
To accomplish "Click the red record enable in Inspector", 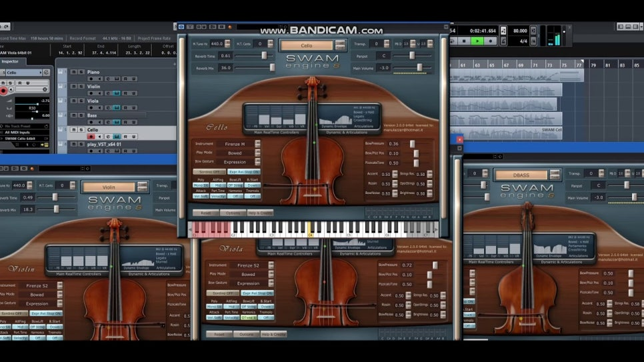I will tap(4, 91).
